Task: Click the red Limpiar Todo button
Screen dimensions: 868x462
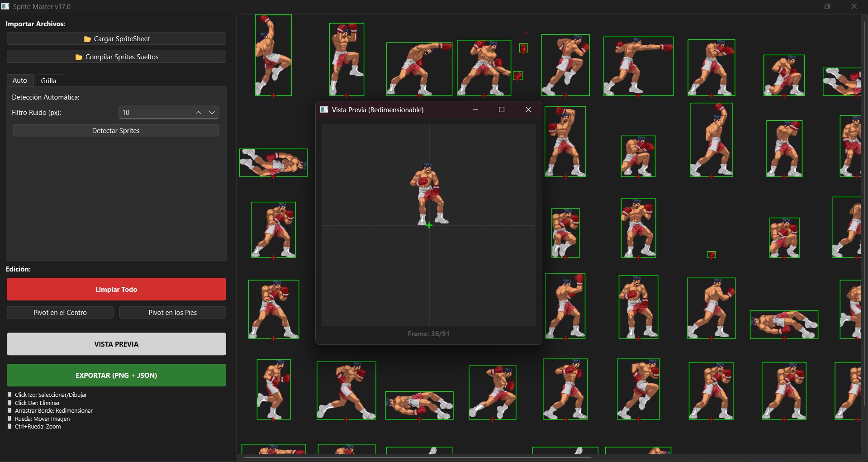Action: pos(116,290)
